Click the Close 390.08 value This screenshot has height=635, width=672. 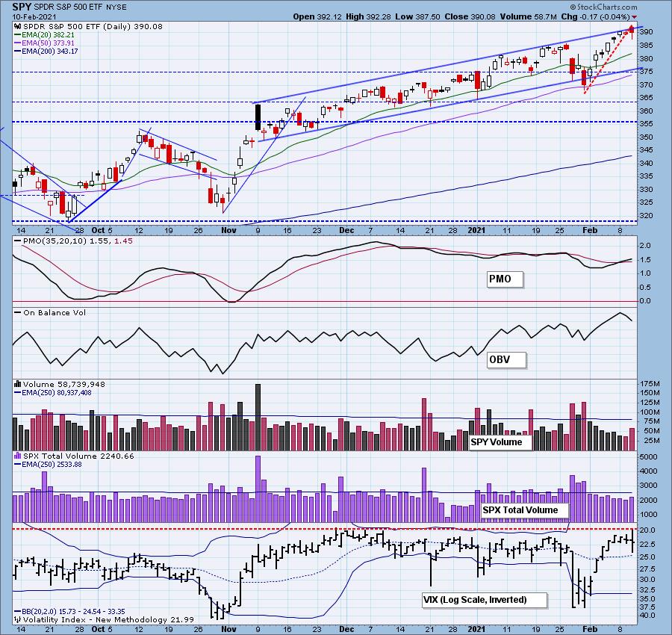coord(470,16)
